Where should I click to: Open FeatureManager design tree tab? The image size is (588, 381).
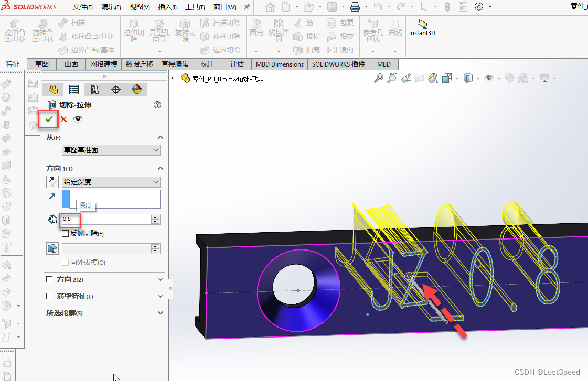53,90
